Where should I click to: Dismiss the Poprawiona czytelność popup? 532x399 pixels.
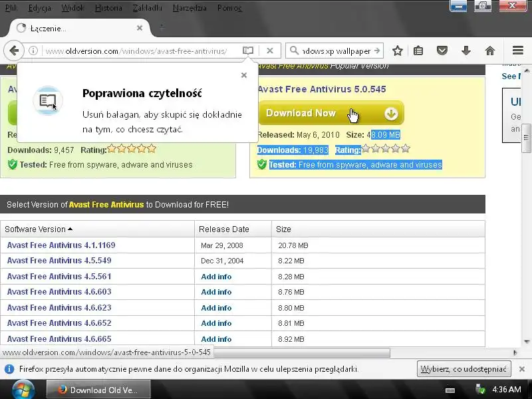click(244, 75)
